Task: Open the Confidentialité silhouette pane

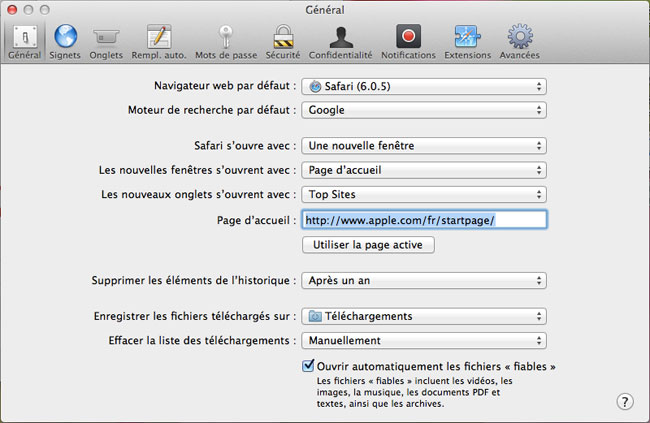Action: pyautogui.click(x=340, y=42)
